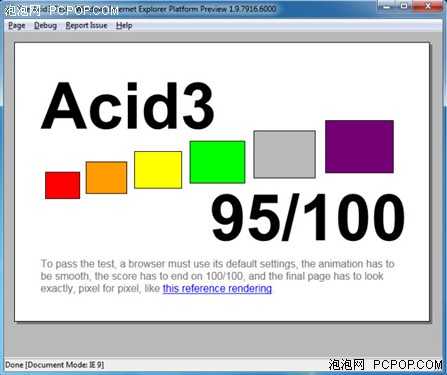Image resolution: width=447 pixels, height=375 pixels.
Task: Minimize the Platform Preview window
Action: (x=387, y=6)
